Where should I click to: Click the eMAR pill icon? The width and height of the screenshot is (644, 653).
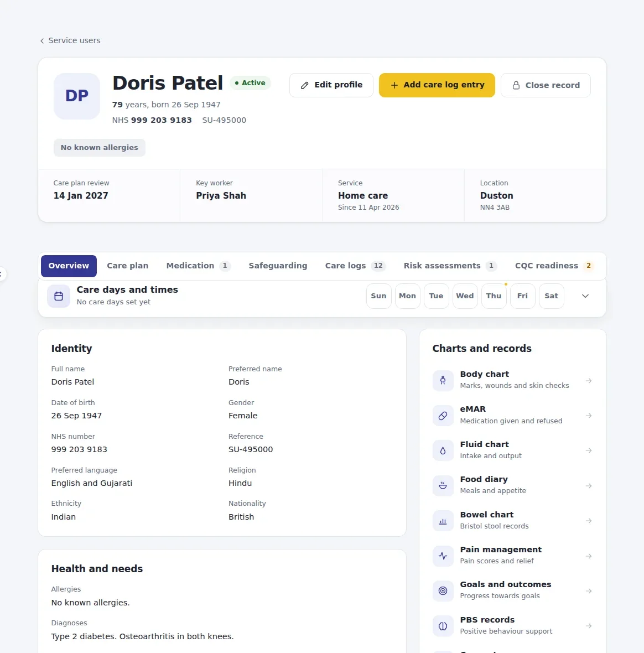tap(443, 416)
